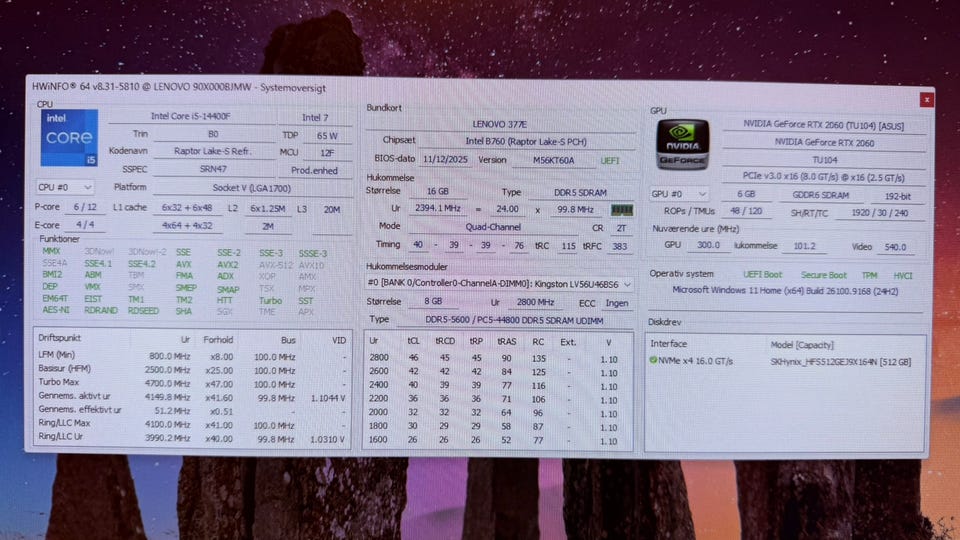The width and height of the screenshot is (960, 540).
Task: Click the DDR5 SDRAM memory type value
Action: [x=580, y=193]
